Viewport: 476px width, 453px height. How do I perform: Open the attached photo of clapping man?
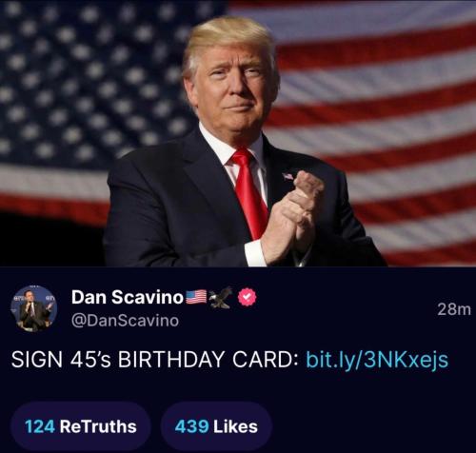click(238, 133)
